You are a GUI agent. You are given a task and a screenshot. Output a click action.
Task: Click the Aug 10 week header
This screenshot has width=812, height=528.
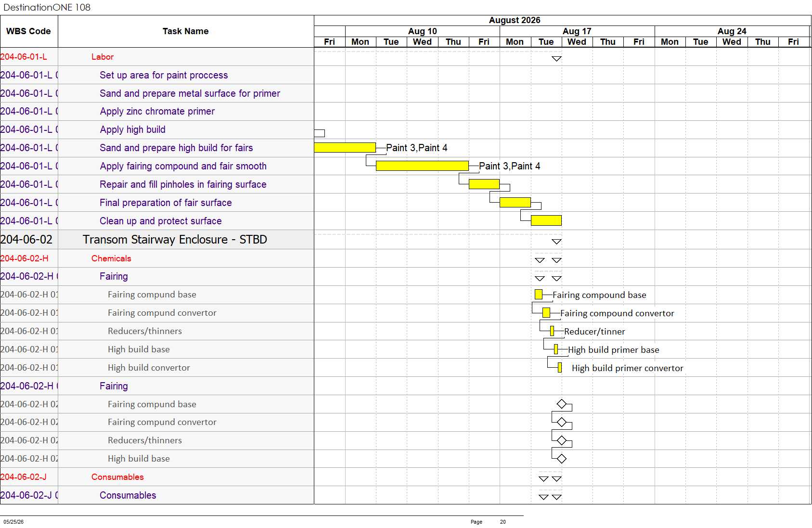click(423, 31)
